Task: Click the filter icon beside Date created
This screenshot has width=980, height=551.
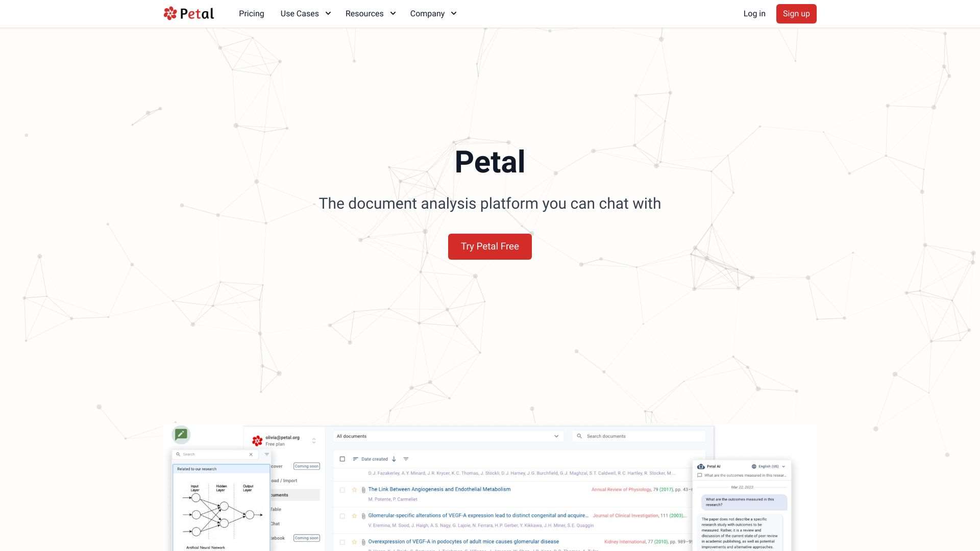Action: [406, 459]
